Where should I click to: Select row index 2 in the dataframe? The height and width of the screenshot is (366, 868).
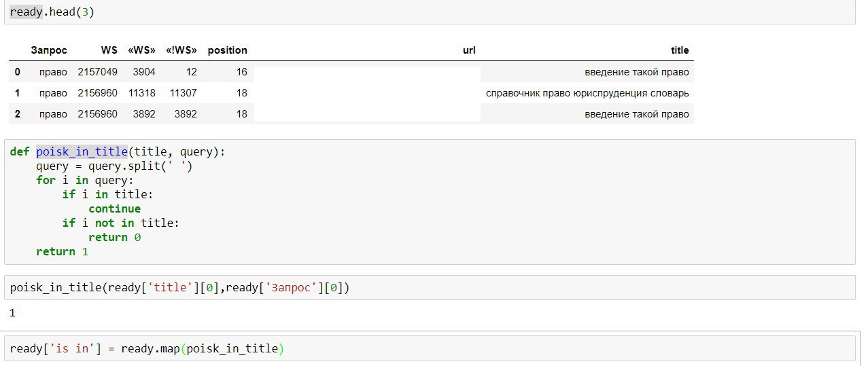(x=18, y=114)
